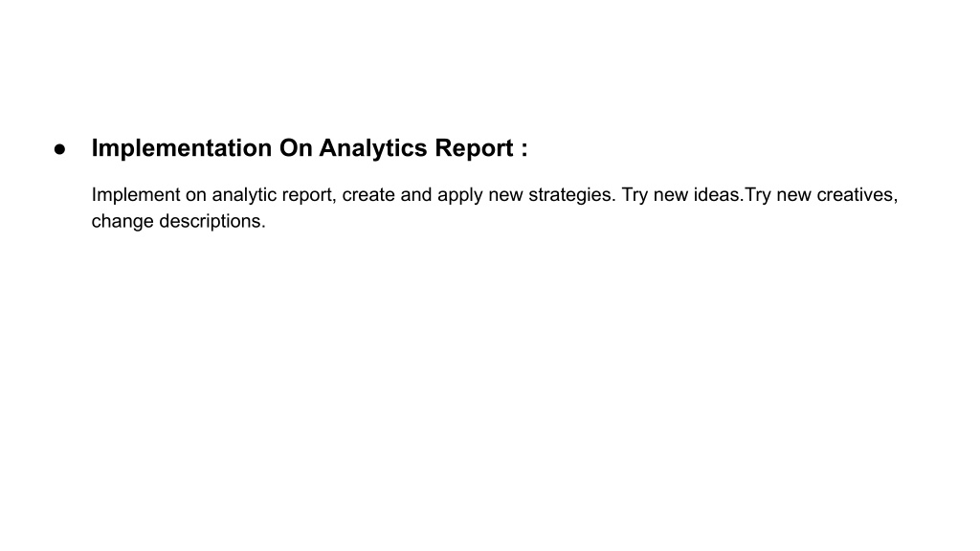Click the colon ending the heading
This screenshot has width=980, height=551.
pyautogui.click(x=524, y=150)
